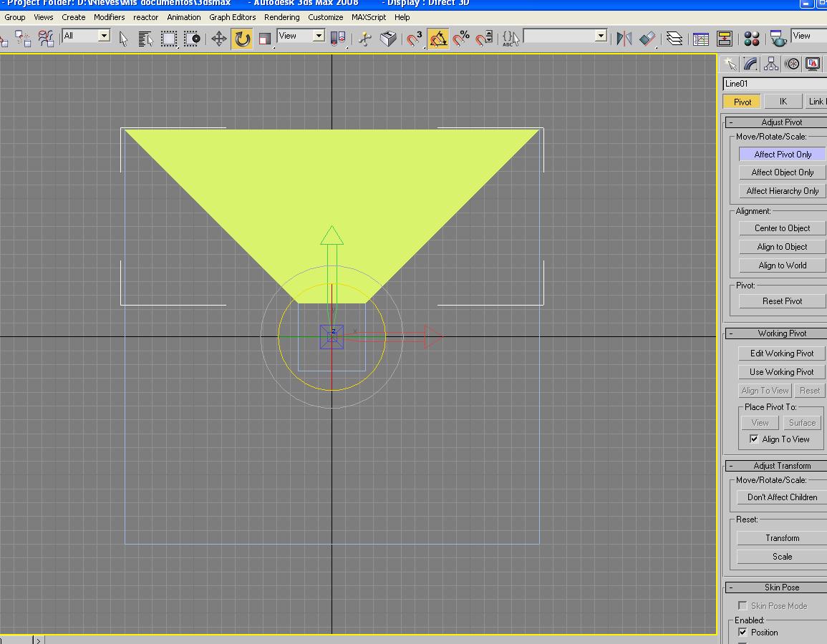
Task: Collapse the Skin Pose rollout
Action: point(777,587)
